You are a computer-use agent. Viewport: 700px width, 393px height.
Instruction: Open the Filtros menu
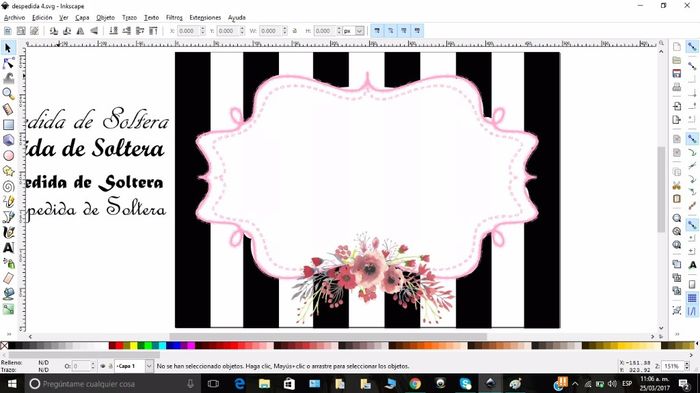point(174,17)
